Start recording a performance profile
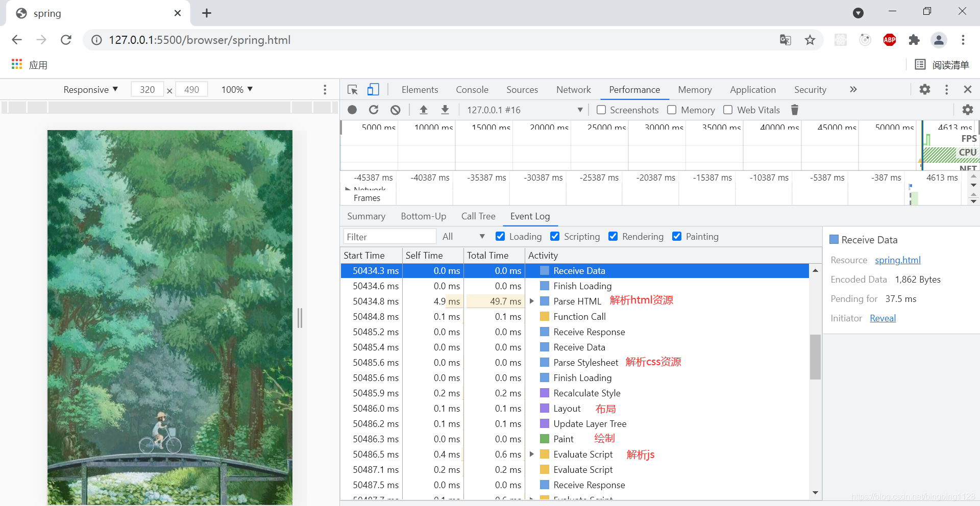980x506 pixels. pos(352,110)
